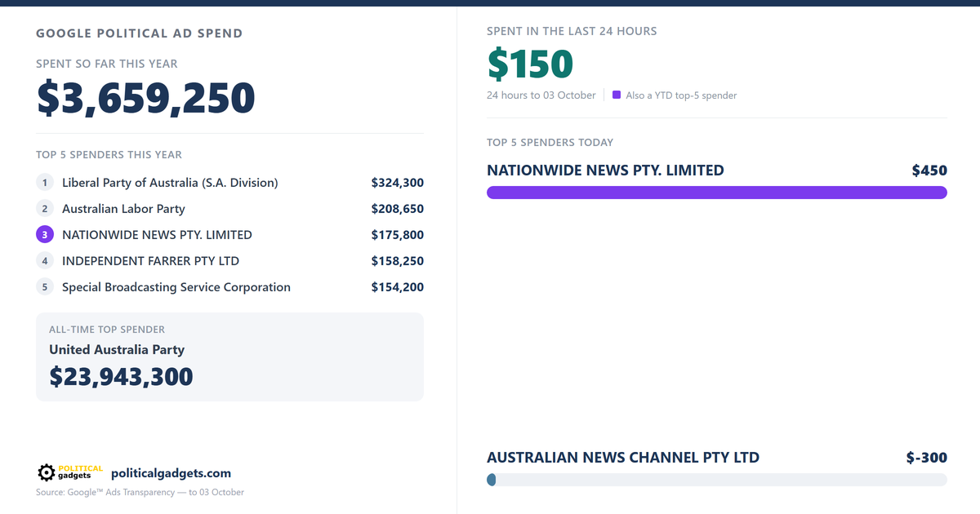Image resolution: width=980 pixels, height=514 pixels.
Task: Click the $3,659,250 yearly total
Action: pos(146,99)
